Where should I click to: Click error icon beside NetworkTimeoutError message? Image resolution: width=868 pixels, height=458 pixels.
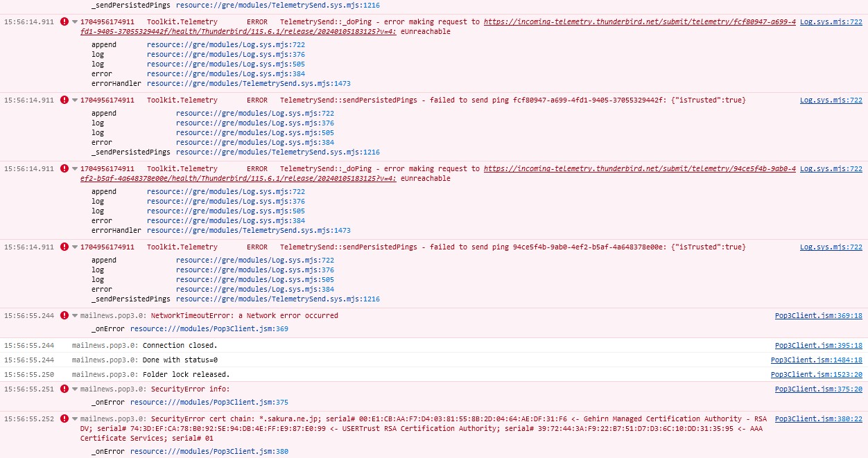[x=64, y=316]
